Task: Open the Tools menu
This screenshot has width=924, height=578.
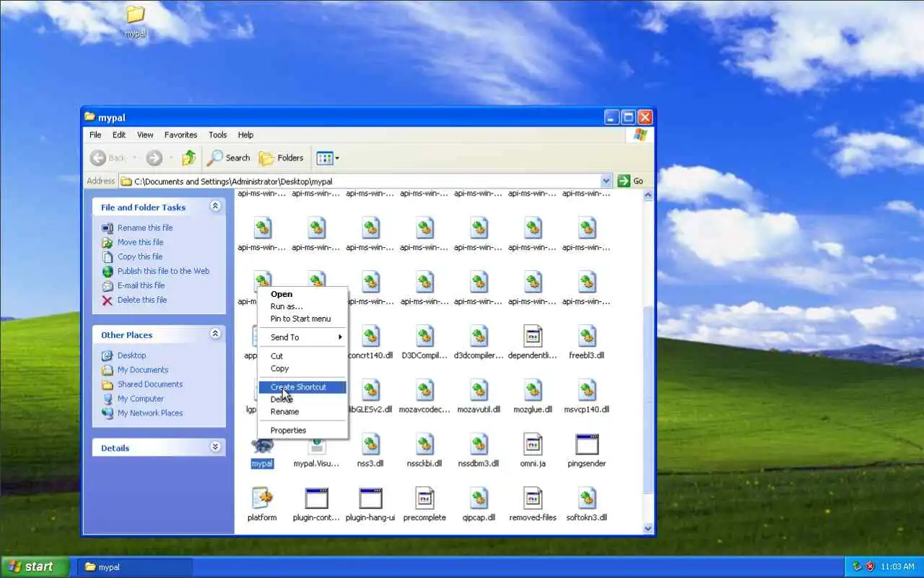Action: [217, 134]
